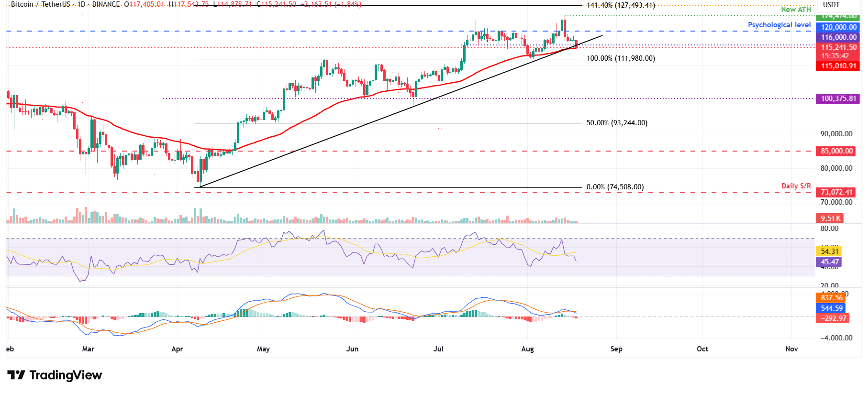This screenshot has height=393, width=868.
Task: Click Aug on the time axis
Action: click(x=527, y=349)
